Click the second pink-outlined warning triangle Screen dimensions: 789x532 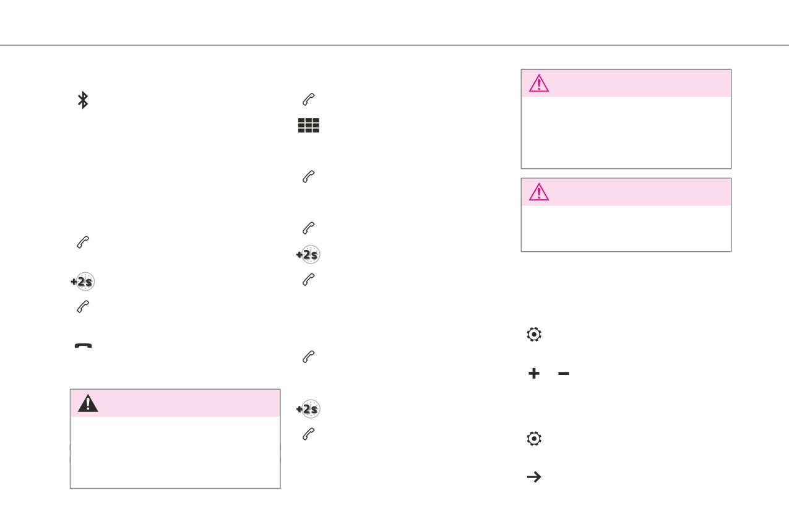click(539, 192)
